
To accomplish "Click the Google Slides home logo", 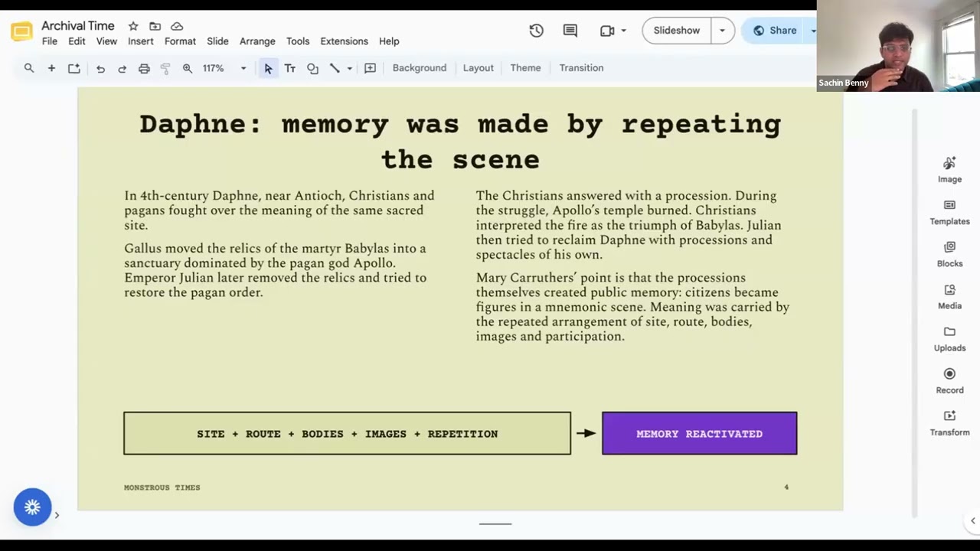I will pos(21,32).
